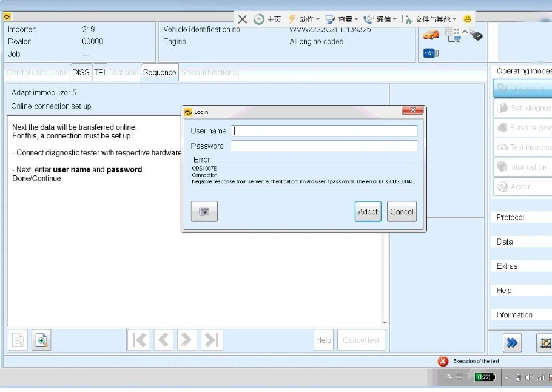This screenshot has height=392, width=552.
Task: Open the 动作 actions dropdown
Action: (304, 19)
